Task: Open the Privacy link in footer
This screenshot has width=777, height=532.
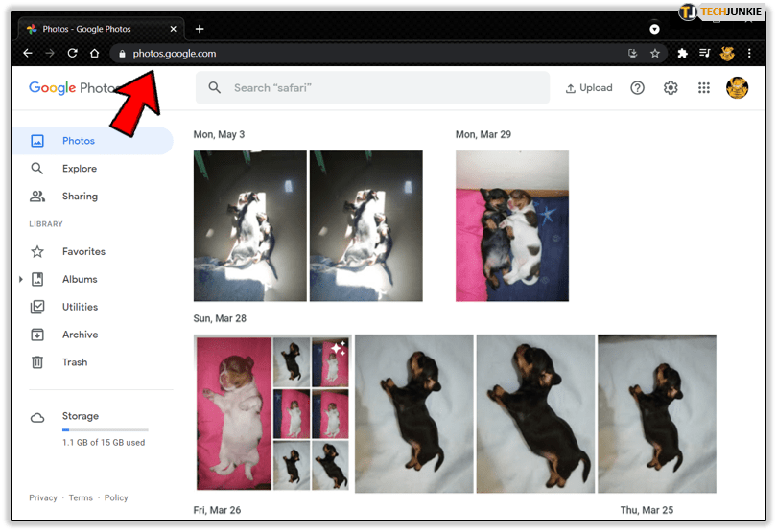Action: (43, 497)
